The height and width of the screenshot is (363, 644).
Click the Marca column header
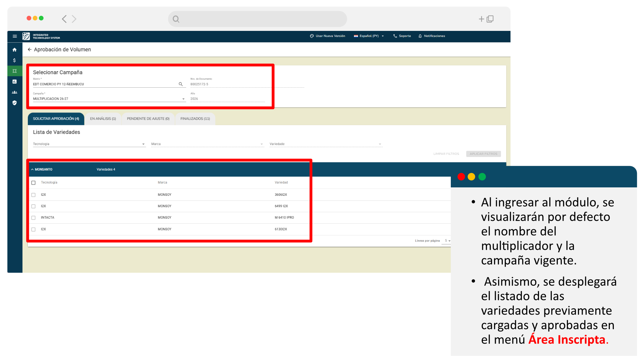[162, 183]
